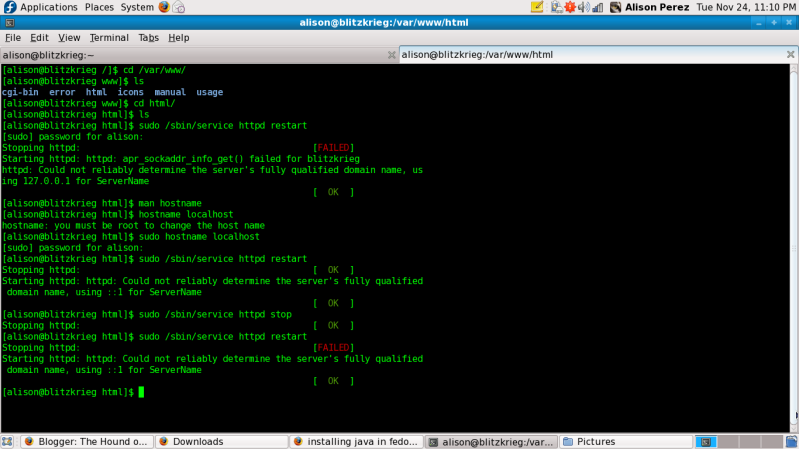The height and width of the screenshot is (449, 799).
Task: Launch Firefox from the top panel
Action: (x=164, y=7)
